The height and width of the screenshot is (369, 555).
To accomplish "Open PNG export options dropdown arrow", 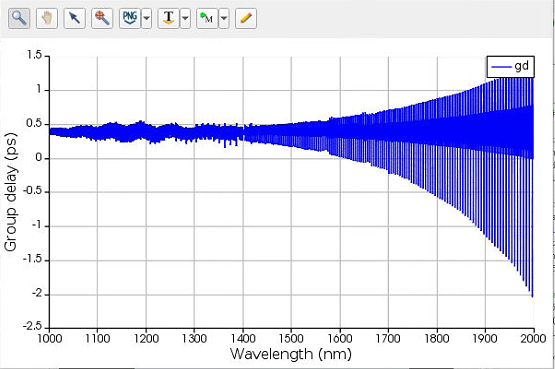I will [147, 18].
